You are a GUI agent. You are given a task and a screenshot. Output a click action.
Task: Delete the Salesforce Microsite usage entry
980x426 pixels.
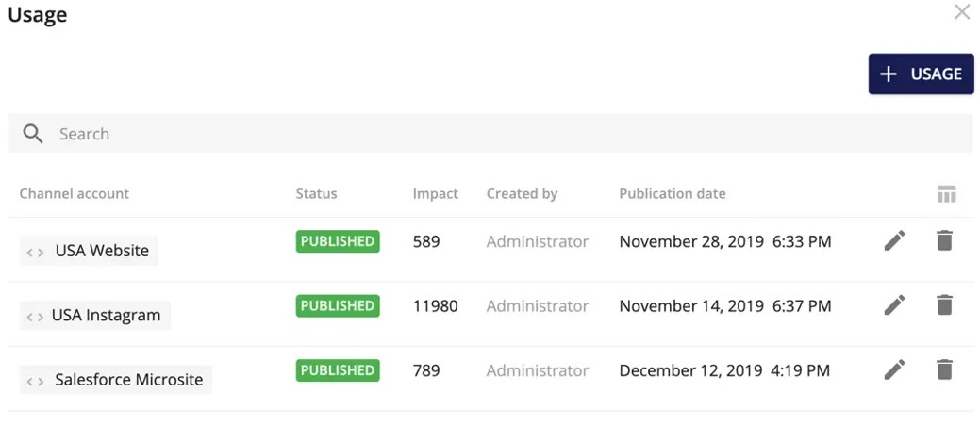pyautogui.click(x=944, y=369)
